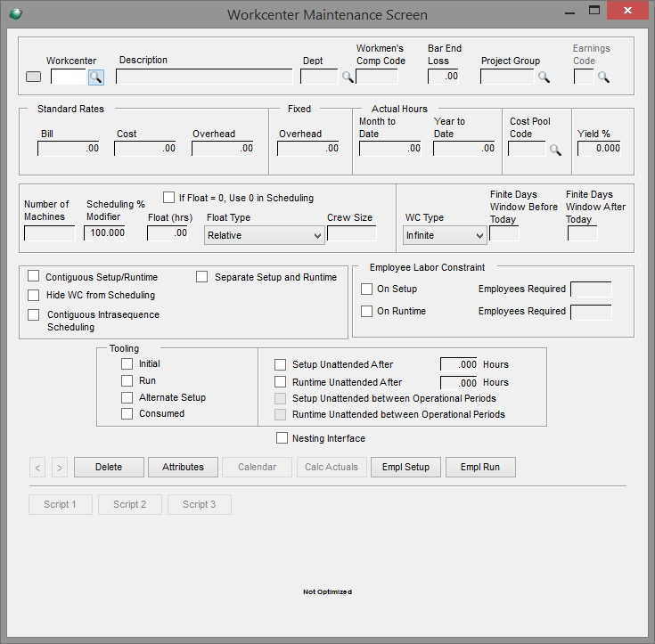Click On Runtime Employees Required field
Screen dimensions: 655x644
[591, 312]
